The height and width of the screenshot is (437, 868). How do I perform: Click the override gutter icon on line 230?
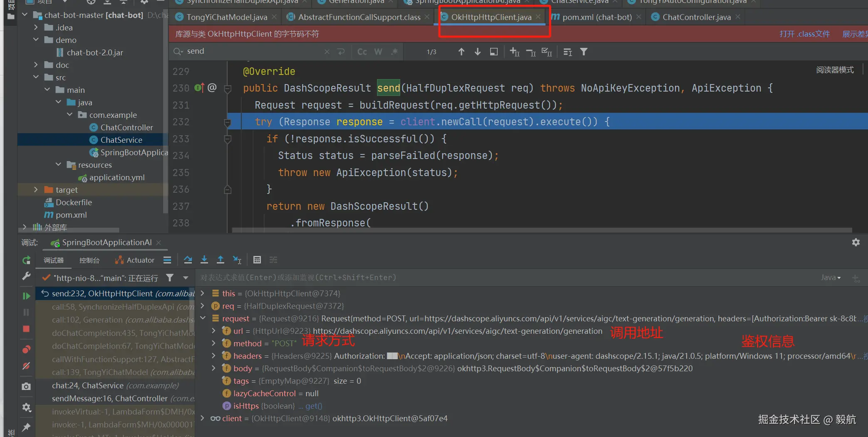pyautogui.click(x=199, y=88)
